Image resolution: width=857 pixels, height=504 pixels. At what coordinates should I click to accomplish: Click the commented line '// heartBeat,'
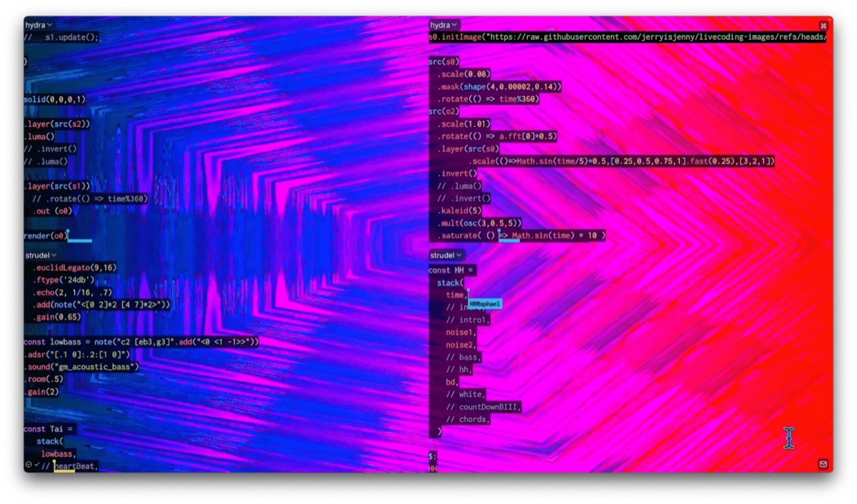click(x=70, y=466)
